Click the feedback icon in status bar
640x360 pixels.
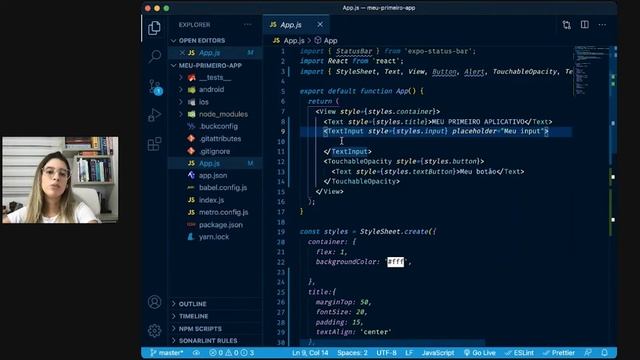coord(588,353)
